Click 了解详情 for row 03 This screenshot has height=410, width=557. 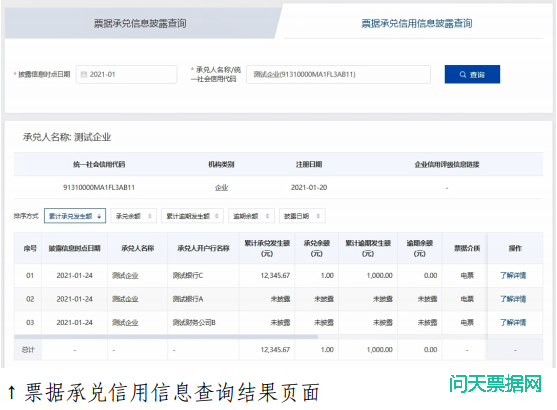point(513,322)
